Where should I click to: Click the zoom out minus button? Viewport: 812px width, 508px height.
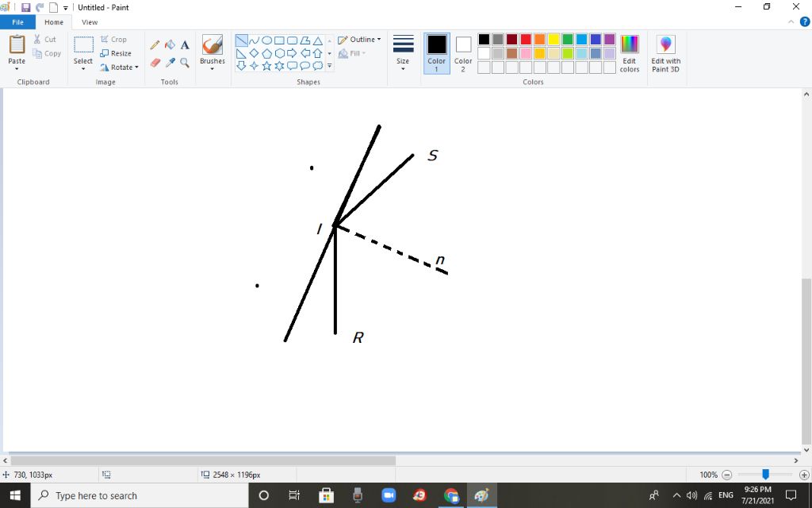pyautogui.click(x=727, y=475)
